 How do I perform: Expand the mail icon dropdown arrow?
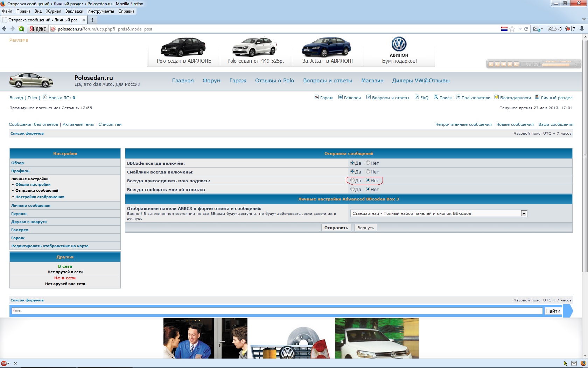point(542,29)
